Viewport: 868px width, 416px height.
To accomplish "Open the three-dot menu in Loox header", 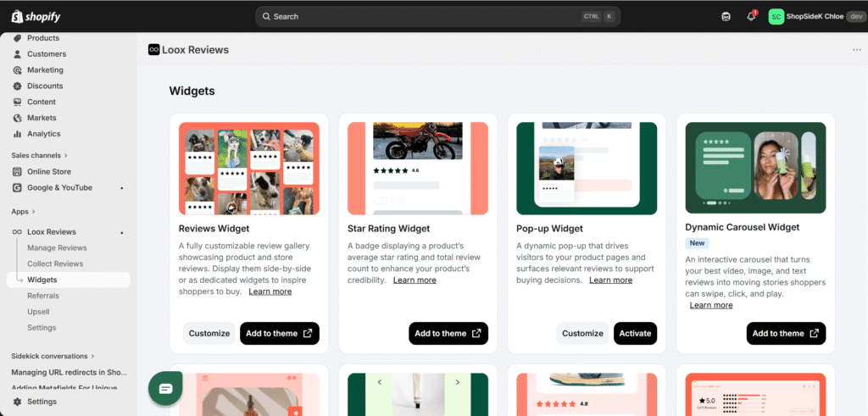I will coord(857,50).
